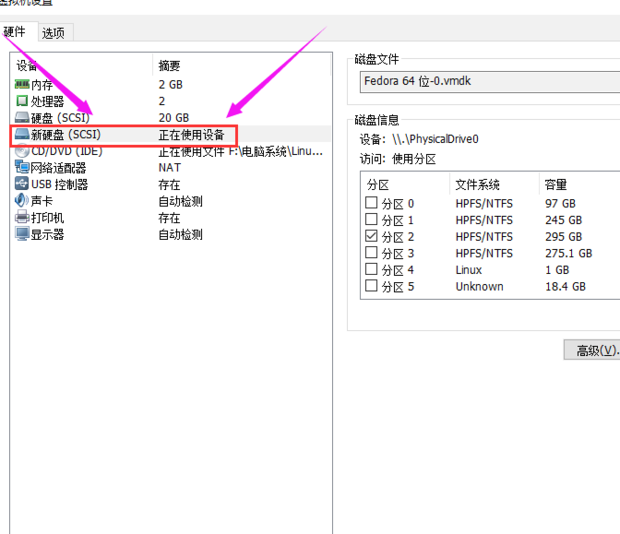This screenshot has width=620, height=534.
Task: Click the 容量 column header
Action: click(x=556, y=185)
